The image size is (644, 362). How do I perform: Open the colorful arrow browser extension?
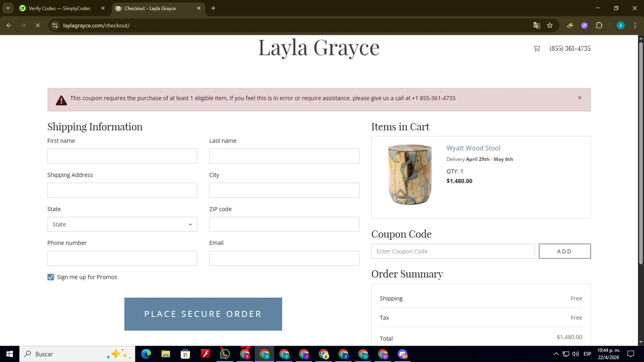click(570, 25)
